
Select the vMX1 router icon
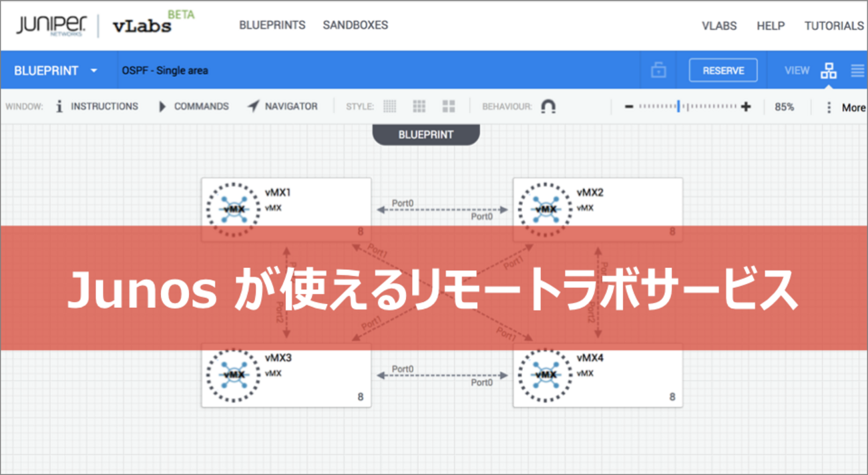point(234,209)
